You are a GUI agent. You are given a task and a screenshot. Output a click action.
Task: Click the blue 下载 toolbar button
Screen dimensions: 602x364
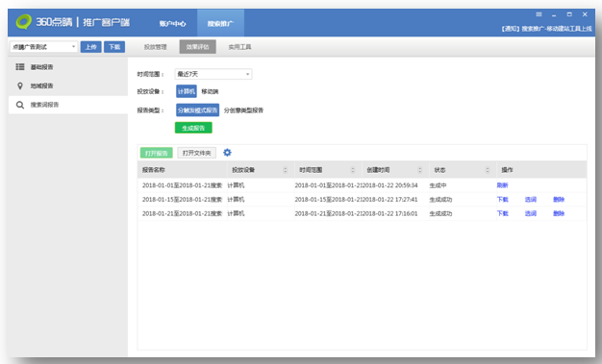coord(114,47)
